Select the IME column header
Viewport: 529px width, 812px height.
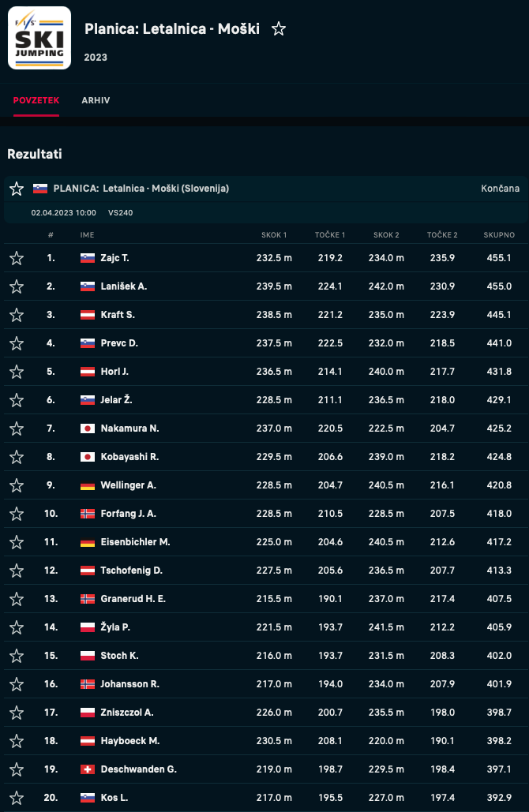(x=87, y=235)
